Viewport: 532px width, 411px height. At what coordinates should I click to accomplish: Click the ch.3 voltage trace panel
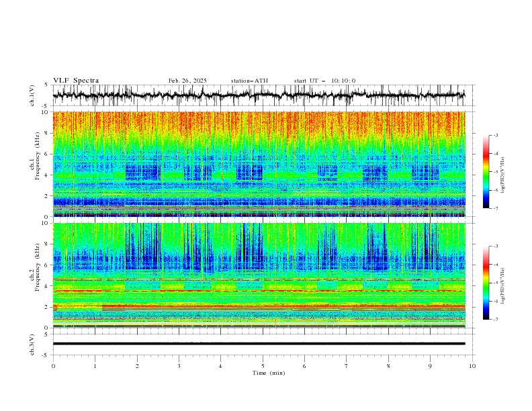[x=263, y=345]
